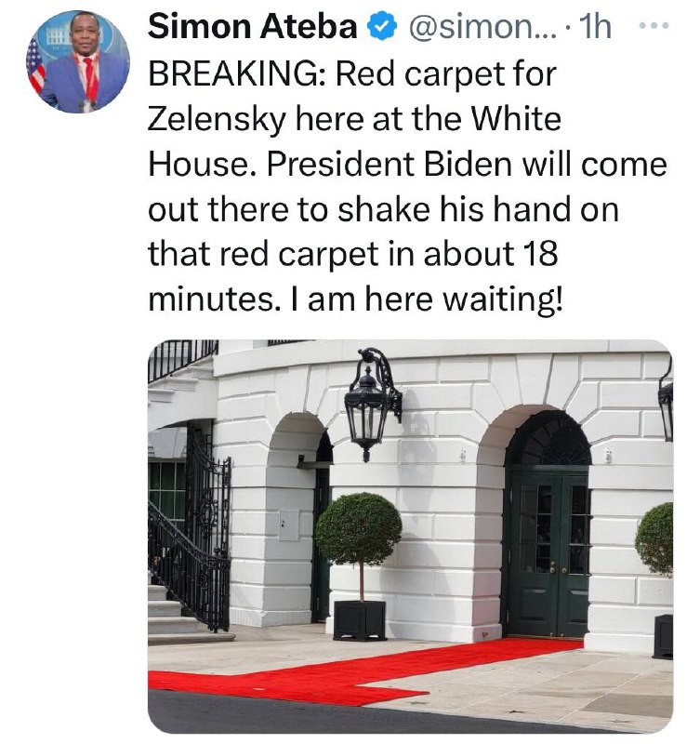Screen dimensions: 700x744
Task: Click the arched fanlight window above door
Action: 550,439
